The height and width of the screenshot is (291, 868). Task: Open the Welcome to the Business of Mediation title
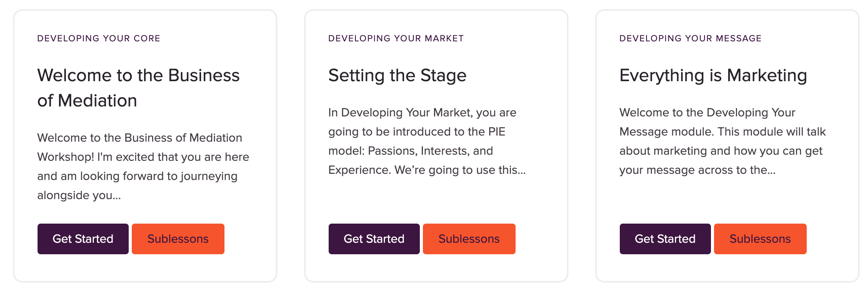pos(138,88)
